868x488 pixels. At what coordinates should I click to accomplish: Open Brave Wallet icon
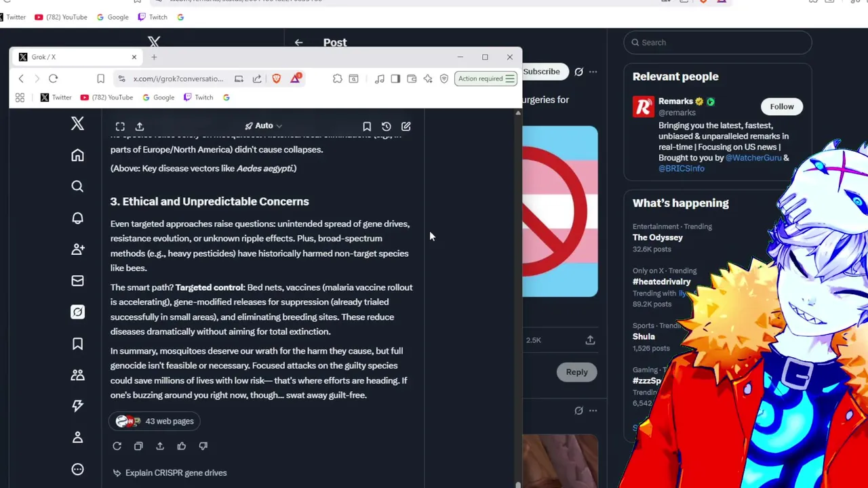[x=412, y=79]
